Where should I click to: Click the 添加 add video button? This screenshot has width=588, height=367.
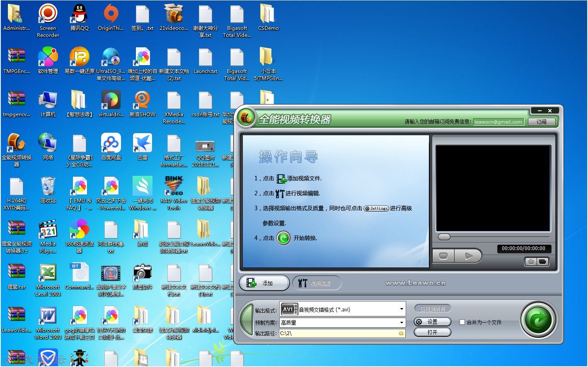point(264,283)
